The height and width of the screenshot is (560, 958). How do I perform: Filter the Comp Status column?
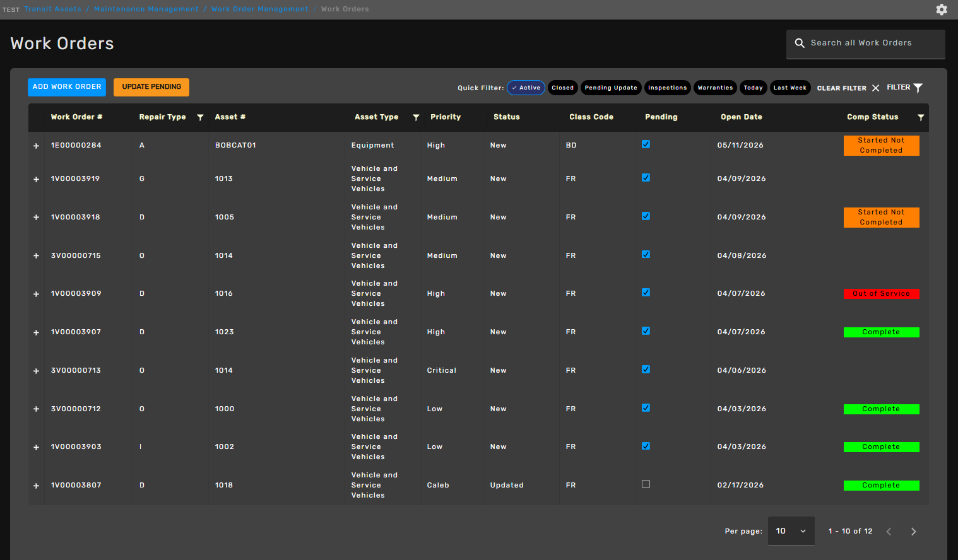coord(921,117)
